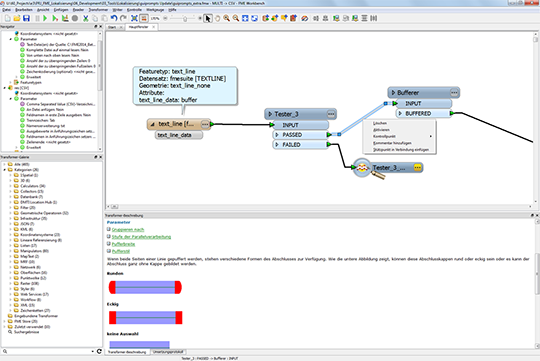Image resolution: width=540 pixels, height=361 pixels.
Task: Zoom to full extent with blue arrows icon
Action: click(245, 18)
